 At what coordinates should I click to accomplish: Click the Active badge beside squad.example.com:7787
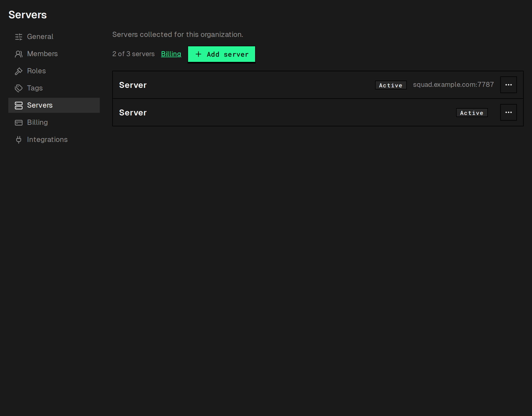pos(391,85)
